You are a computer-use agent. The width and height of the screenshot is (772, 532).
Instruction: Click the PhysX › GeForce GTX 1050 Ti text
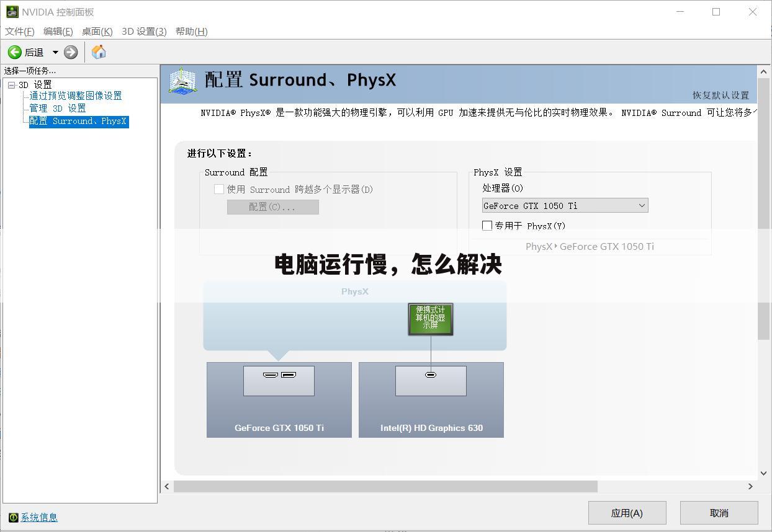(x=590, y=246)
